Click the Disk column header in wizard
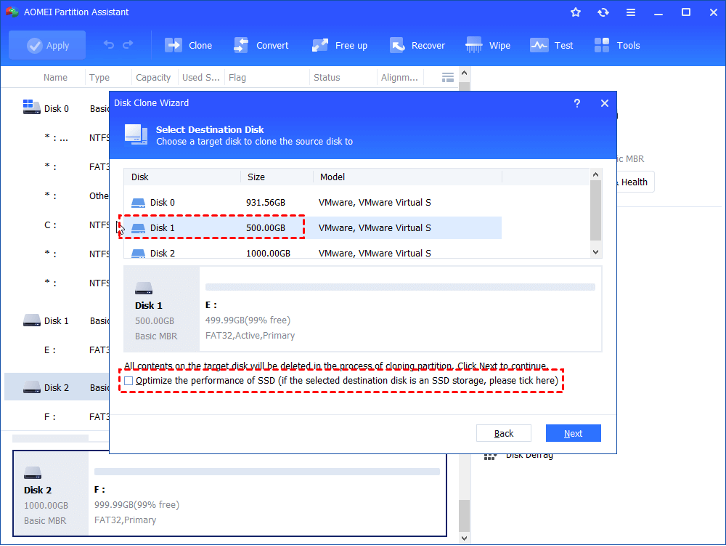Viewport: 726px width, 546px height. [x=182, y=177]
